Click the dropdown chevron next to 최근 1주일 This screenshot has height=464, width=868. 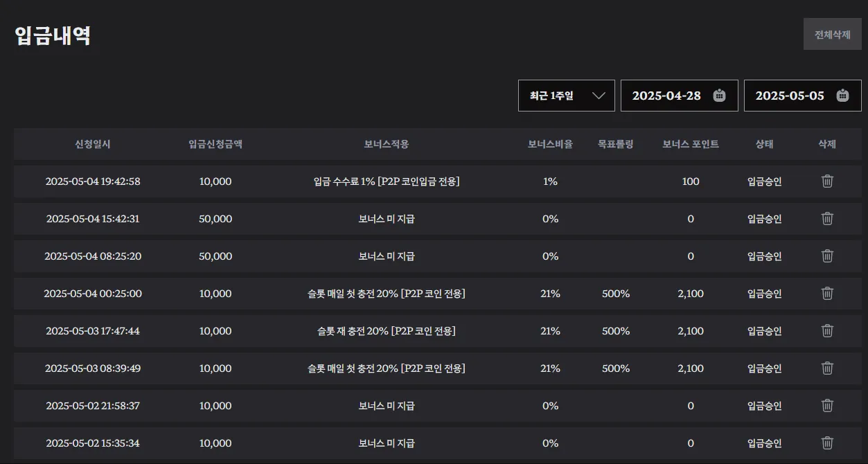[599, 96]
